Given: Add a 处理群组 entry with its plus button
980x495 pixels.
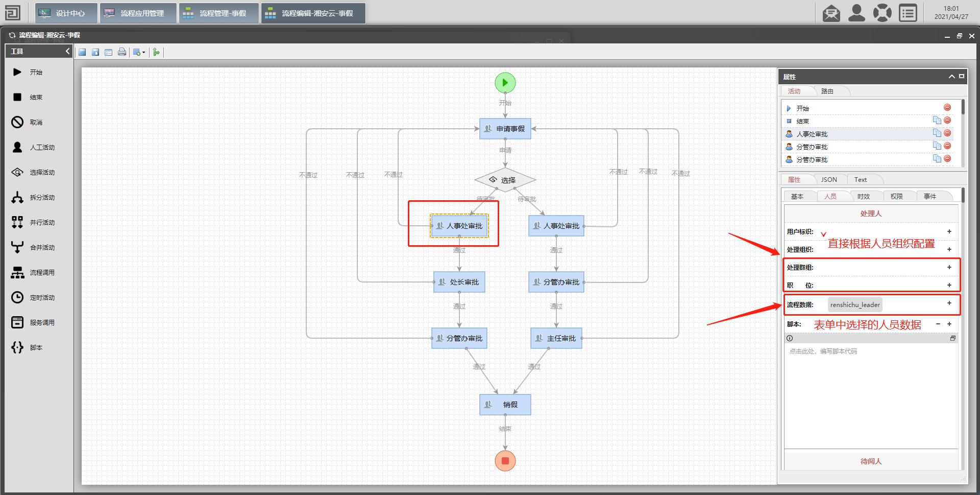Looking at the screenshot, I should (949, 267).
